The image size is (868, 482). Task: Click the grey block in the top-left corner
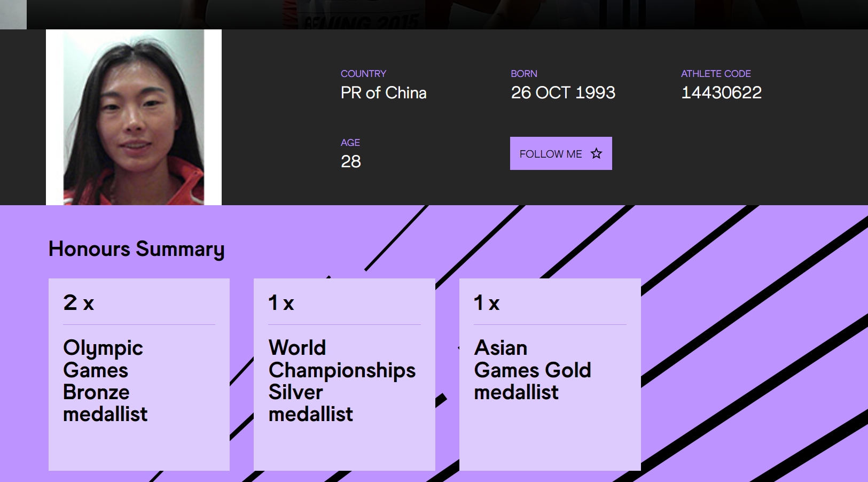13,14
